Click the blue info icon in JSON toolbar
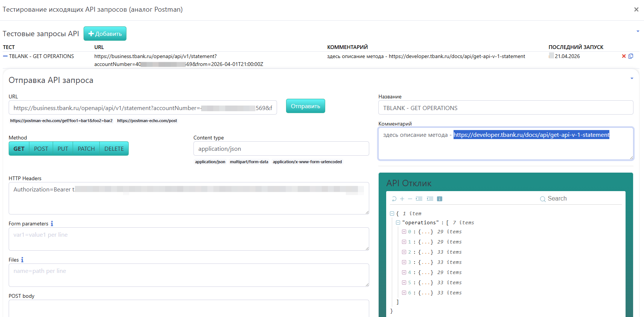Screen dimensions: 644x317 439,199
